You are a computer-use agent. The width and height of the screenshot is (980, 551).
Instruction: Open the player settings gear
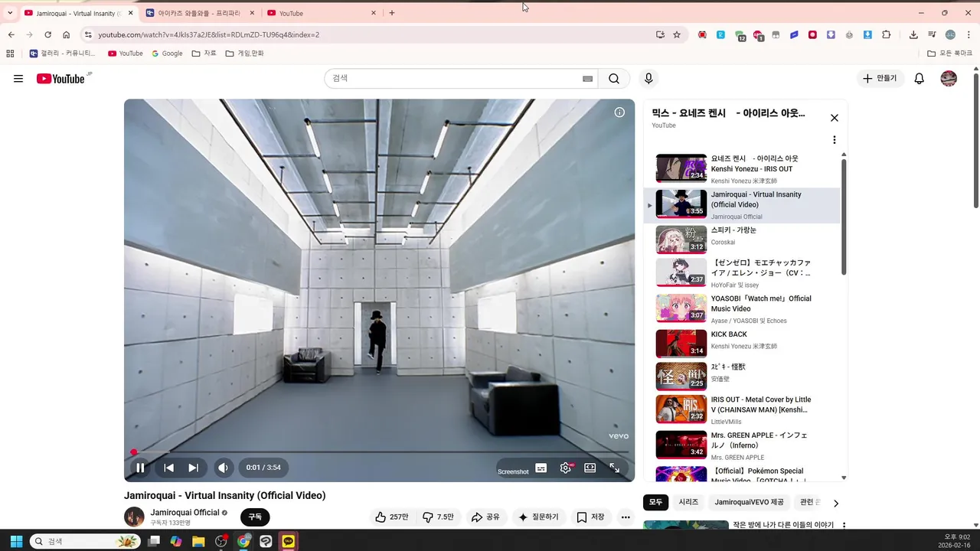[x=566, y=468]
